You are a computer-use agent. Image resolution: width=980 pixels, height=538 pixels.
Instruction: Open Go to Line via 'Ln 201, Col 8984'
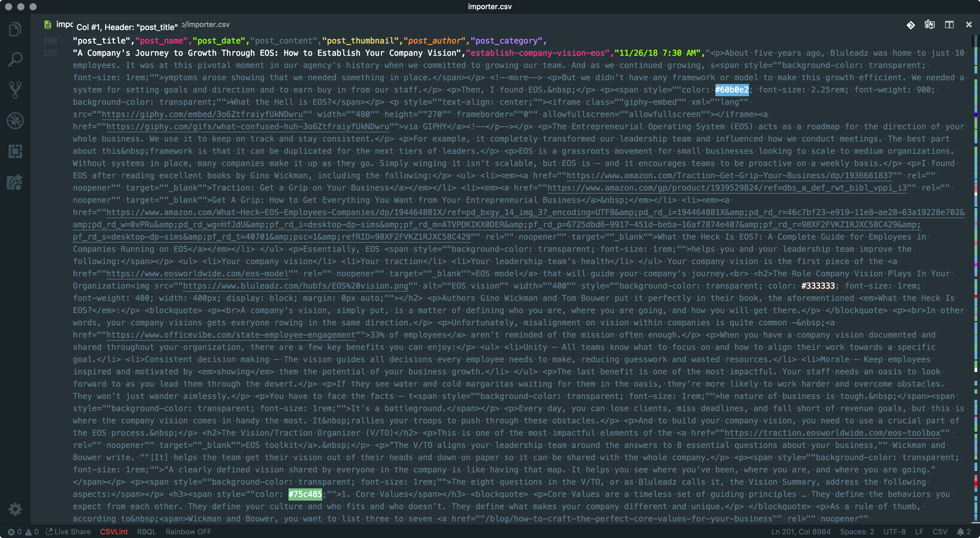801,532
